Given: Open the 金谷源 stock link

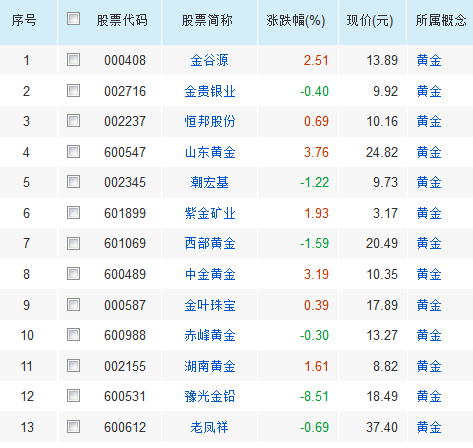Looking at the screenshot, I should [x=209, y=60].
